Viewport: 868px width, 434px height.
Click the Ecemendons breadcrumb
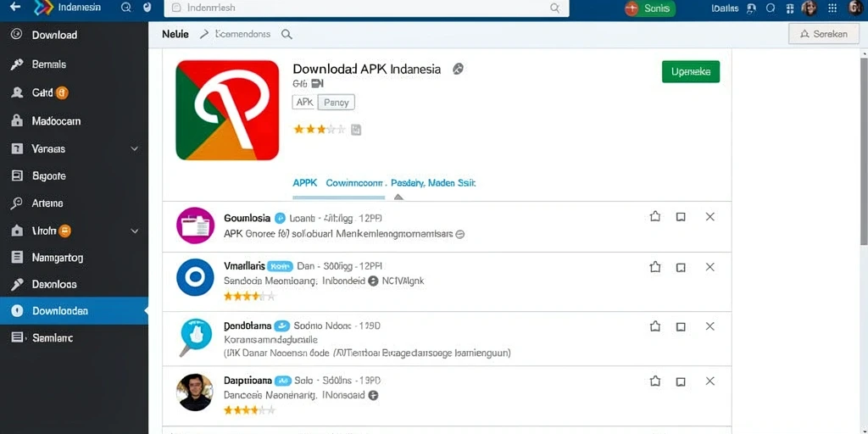[242, 34]
